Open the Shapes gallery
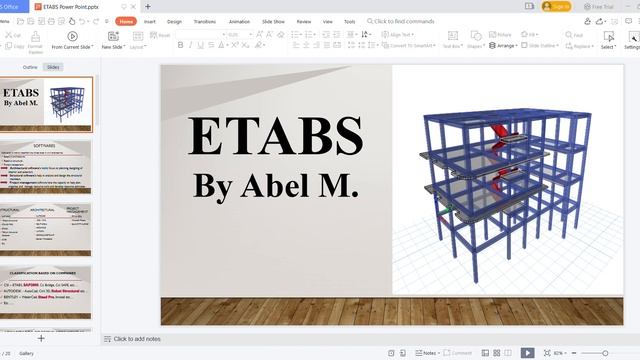The width and height of the screenshot is (640, 360). [476, 39]
